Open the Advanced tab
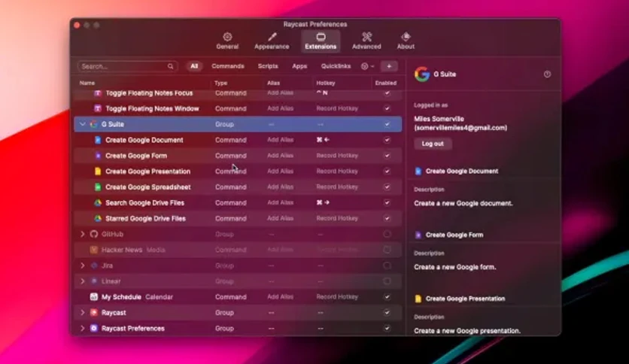 coord(366,41)
